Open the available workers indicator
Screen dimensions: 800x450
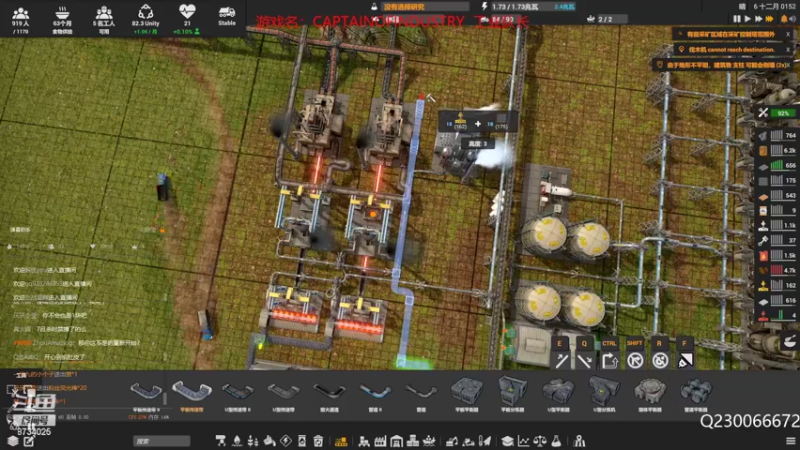[x=104, y=20]
